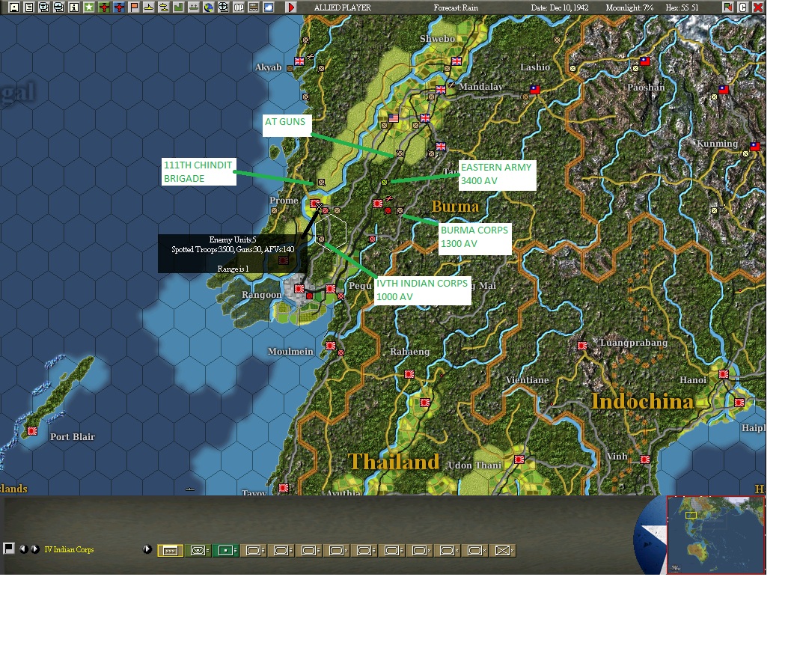Click the arrow before the unit icons row
The image size is (794, 672).
point(147,549)
